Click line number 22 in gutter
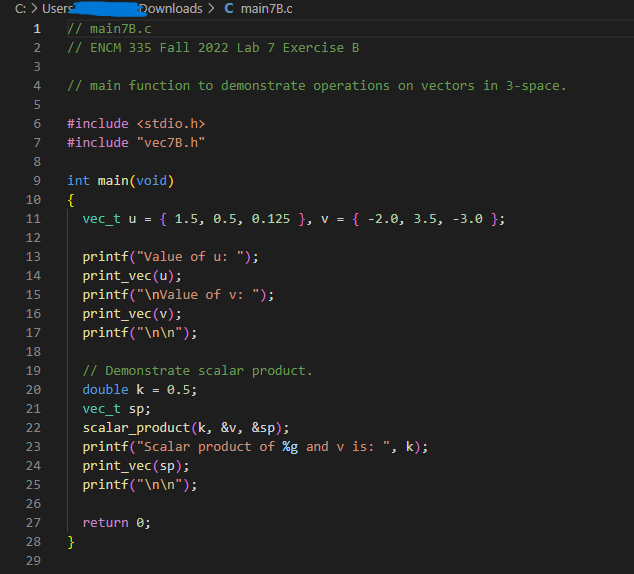 point(33,428)
